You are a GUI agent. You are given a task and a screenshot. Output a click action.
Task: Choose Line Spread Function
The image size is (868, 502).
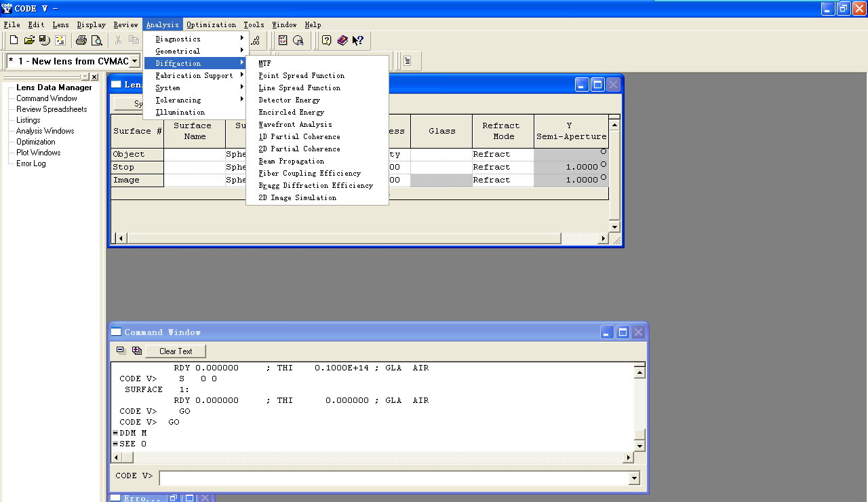[317, 88]
